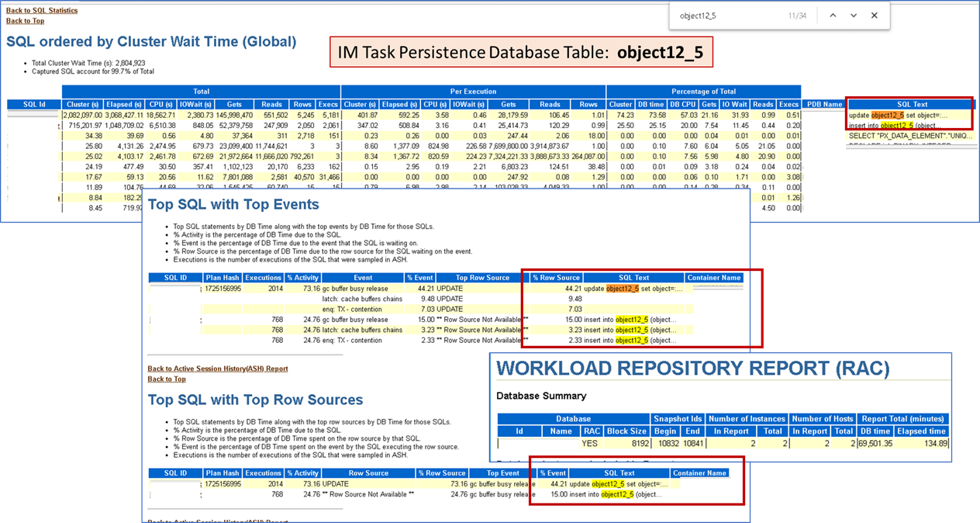Go to next find match arrow
The image size is (980, 523).
854,16
